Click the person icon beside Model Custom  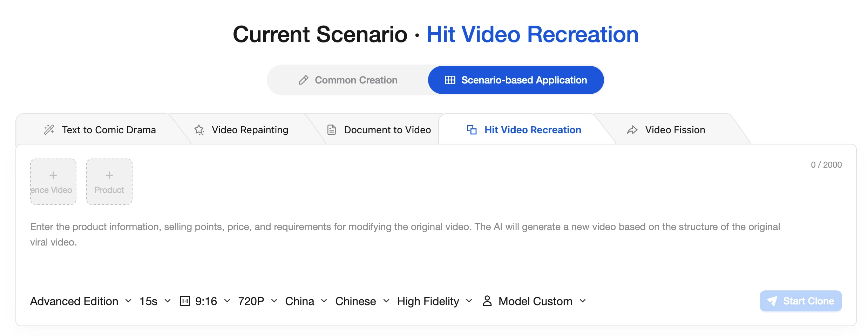(x=487, y=301)
